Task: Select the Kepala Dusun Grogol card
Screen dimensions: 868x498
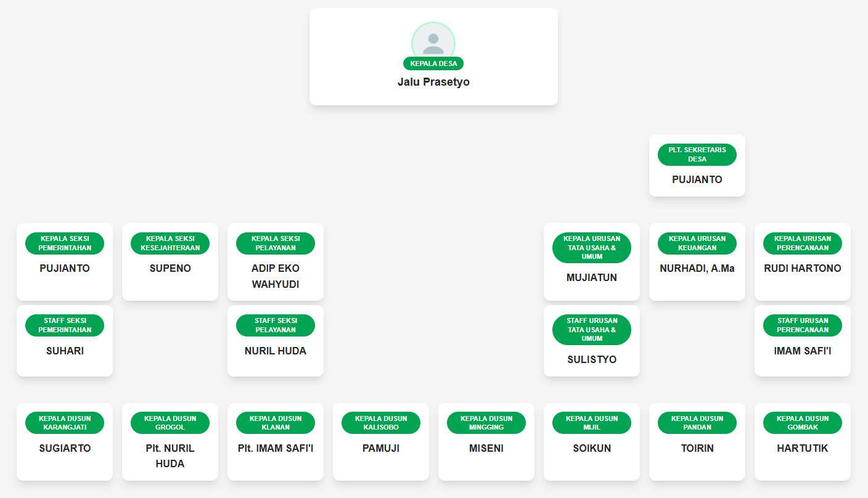Action: click(170, 455)
